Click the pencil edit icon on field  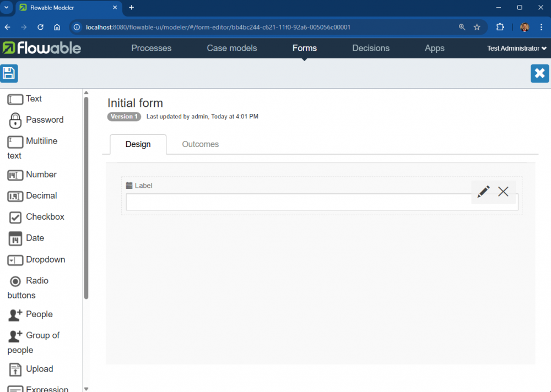(x=483, y=192)
